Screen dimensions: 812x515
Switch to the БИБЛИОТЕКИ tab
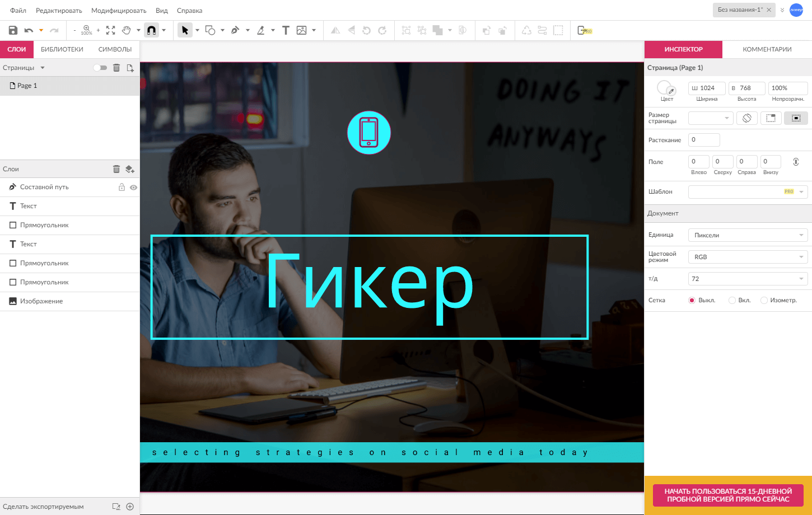[62, 49]
